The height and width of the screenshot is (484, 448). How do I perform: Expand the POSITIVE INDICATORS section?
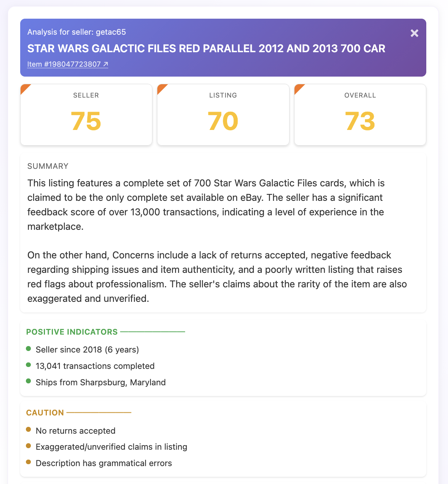72,332
